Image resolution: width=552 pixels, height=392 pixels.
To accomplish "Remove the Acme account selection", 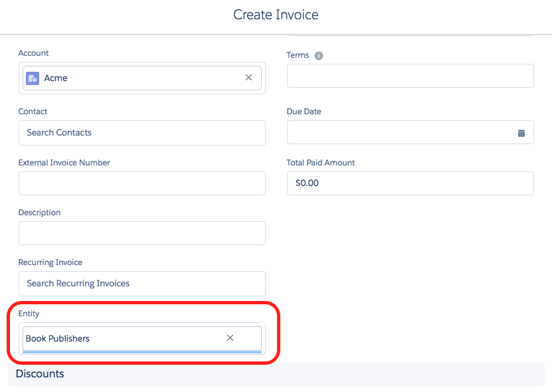I will (248, 78).
